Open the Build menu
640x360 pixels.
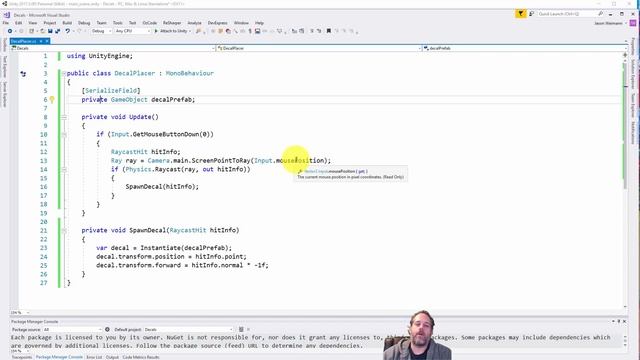[67, 23]
